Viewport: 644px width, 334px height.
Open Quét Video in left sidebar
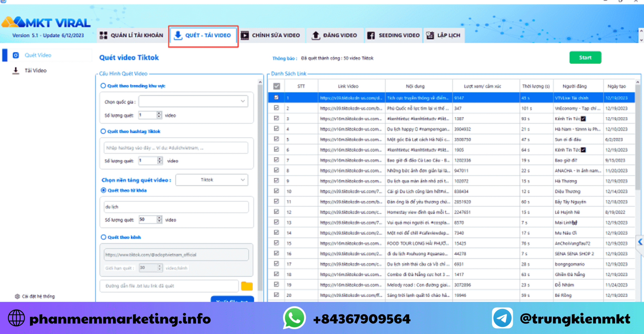tap(38, 55)
